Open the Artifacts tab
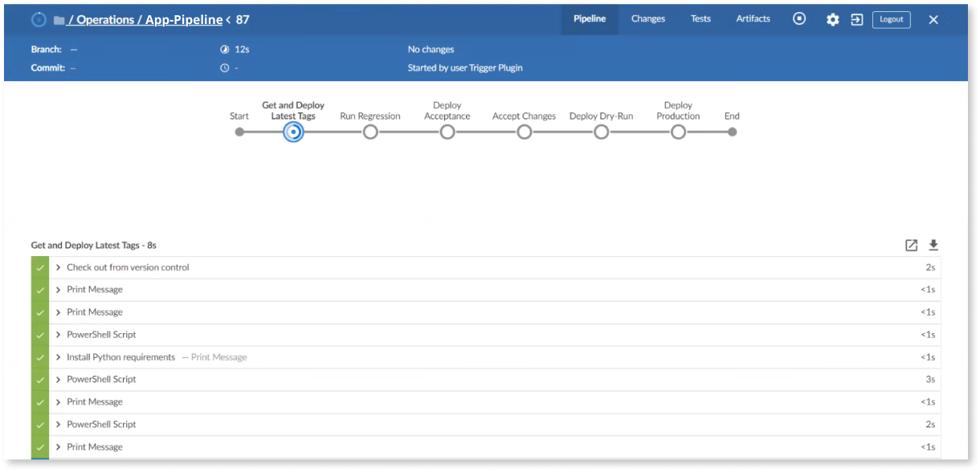Screen dimensions: 980x472 (753, 19)
